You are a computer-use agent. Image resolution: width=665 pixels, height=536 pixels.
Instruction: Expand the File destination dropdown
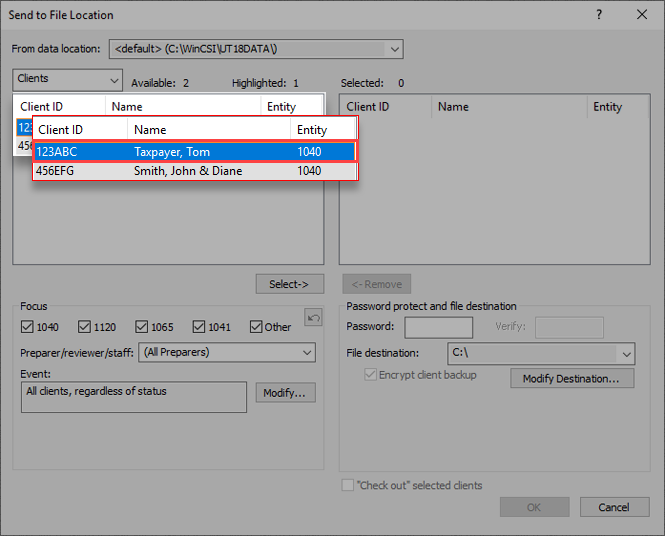click(x=626, y=353)
